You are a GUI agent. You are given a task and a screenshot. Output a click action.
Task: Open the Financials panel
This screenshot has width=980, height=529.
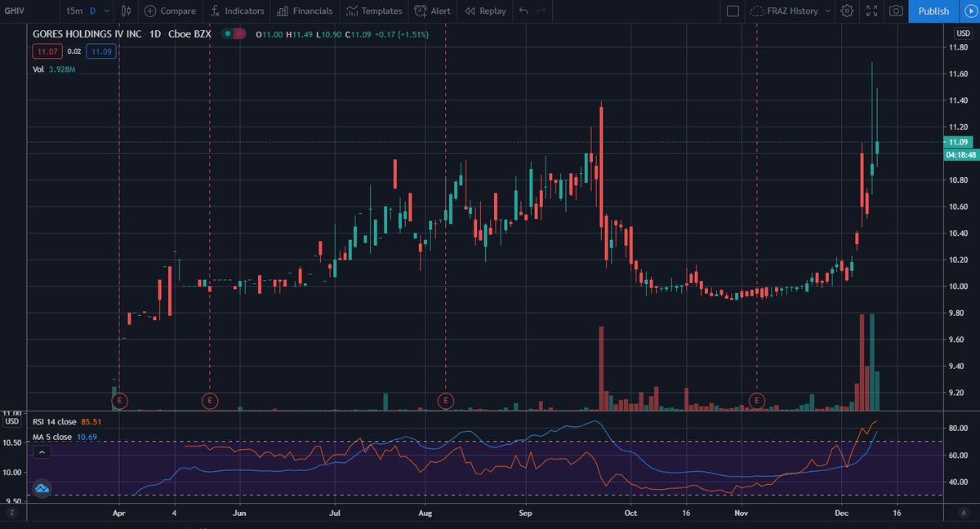coord(305,11)
